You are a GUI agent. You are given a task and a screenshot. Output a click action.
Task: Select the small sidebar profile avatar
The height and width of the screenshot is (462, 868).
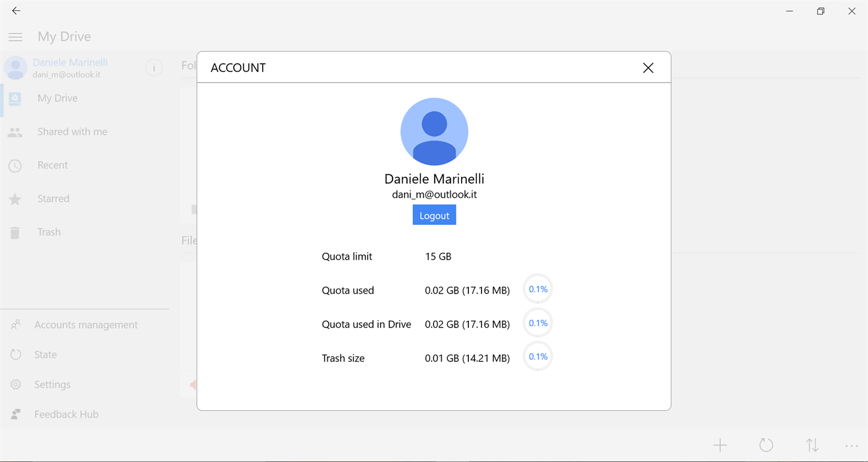tap(16, 68)
